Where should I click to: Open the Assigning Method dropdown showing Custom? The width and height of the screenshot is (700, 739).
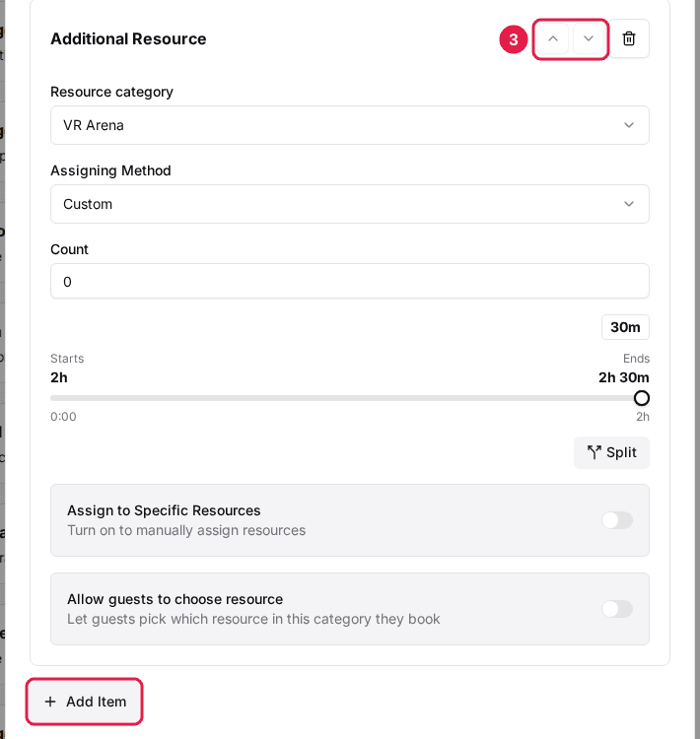pos(350,204)
